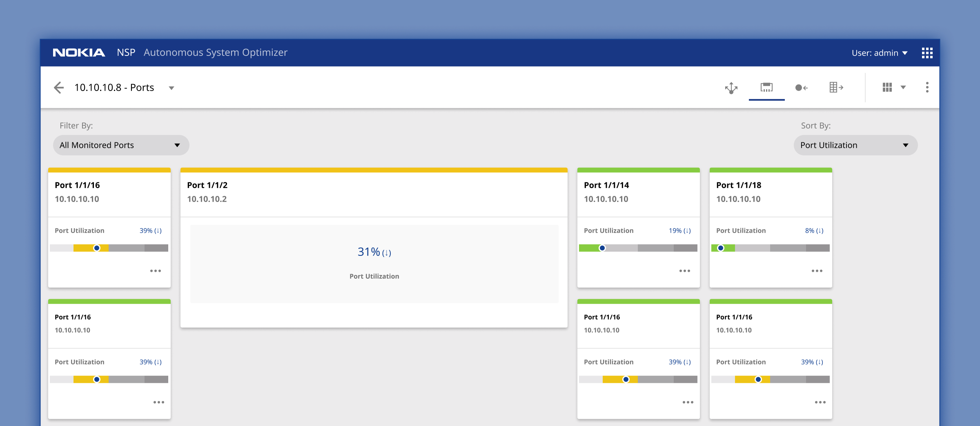Click the 31% utilization value
The image size is (980, 426).
(374, 252)
